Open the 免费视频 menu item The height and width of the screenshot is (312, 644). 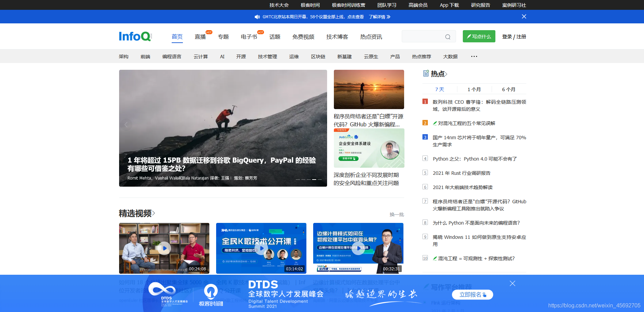[303, 37]
